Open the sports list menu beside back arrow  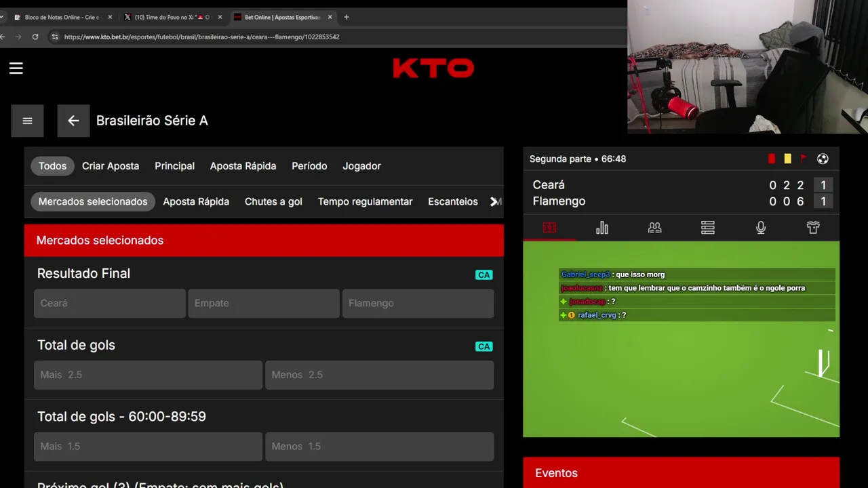(x=27, y=121)
